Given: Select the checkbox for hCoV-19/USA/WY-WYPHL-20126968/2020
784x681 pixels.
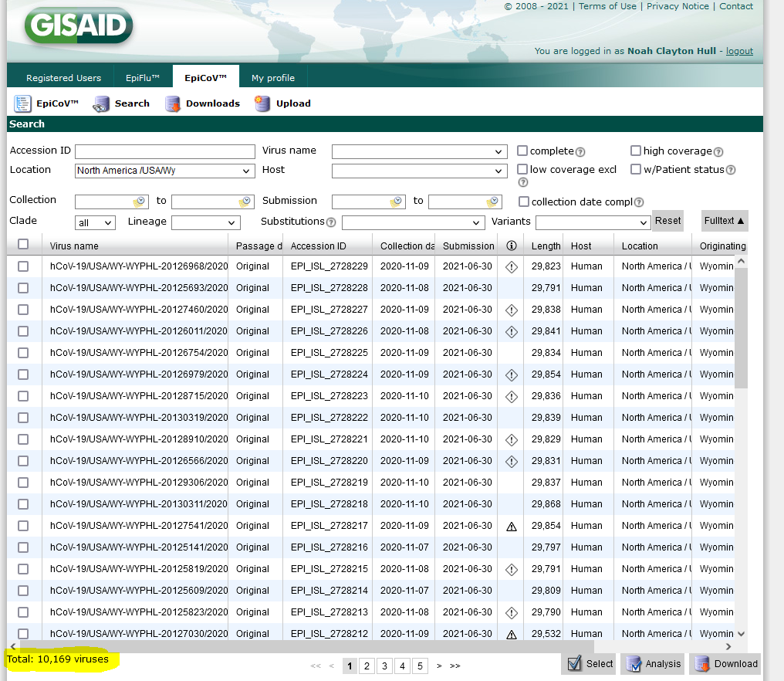Looking at the screenshot, I should pyautogui.click(x=23, y=266).
